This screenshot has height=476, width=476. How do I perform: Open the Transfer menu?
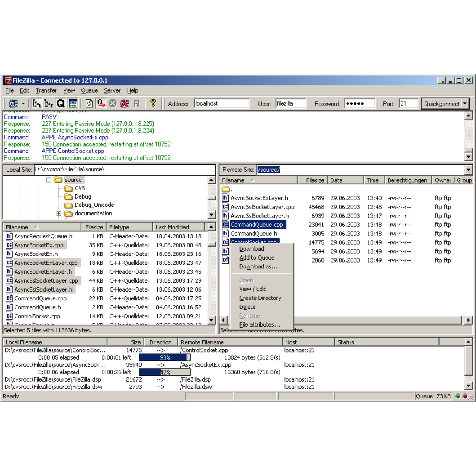(x=46, y=90)
